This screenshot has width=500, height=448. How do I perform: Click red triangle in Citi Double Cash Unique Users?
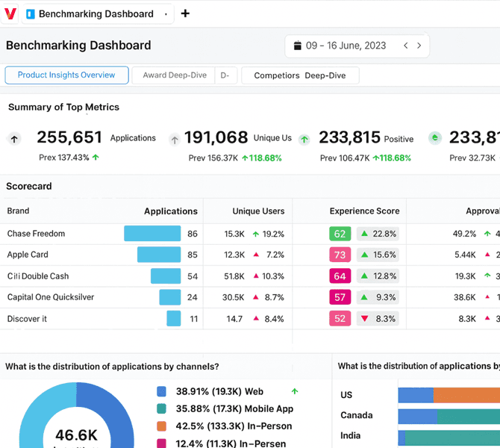pos(256,276)
